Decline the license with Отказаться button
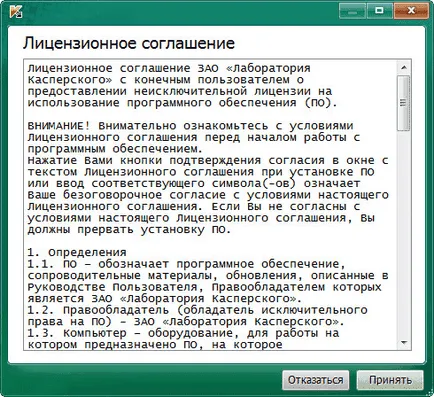434x397 pixels. [x=315, y=380]
